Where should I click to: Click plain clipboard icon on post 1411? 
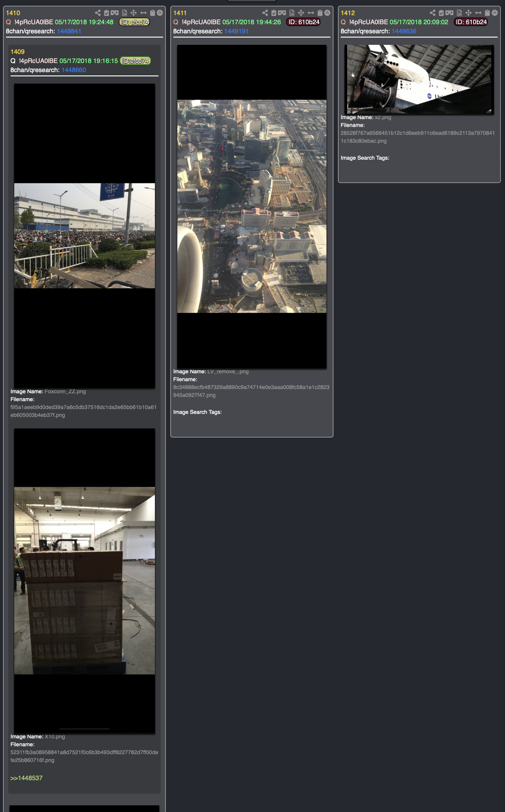point(319,13)
